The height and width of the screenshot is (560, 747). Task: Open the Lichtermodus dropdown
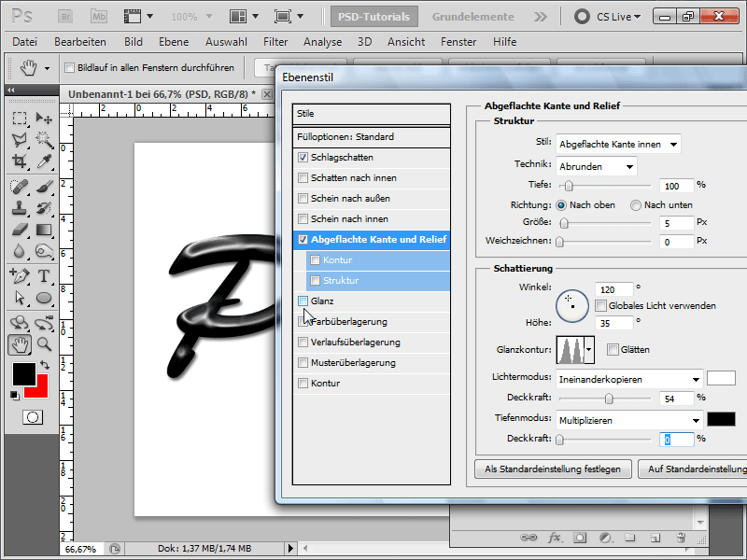(629, 380)
